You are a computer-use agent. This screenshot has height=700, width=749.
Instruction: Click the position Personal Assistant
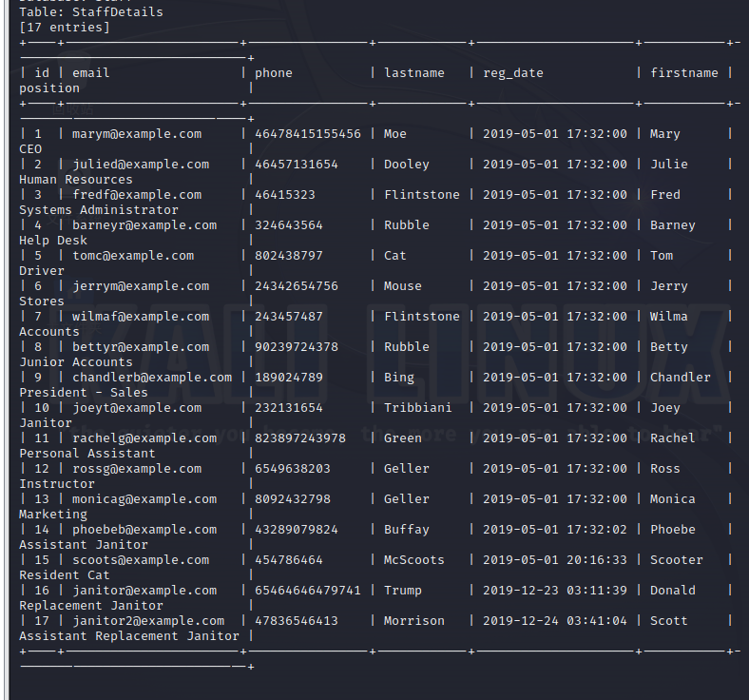87,454
